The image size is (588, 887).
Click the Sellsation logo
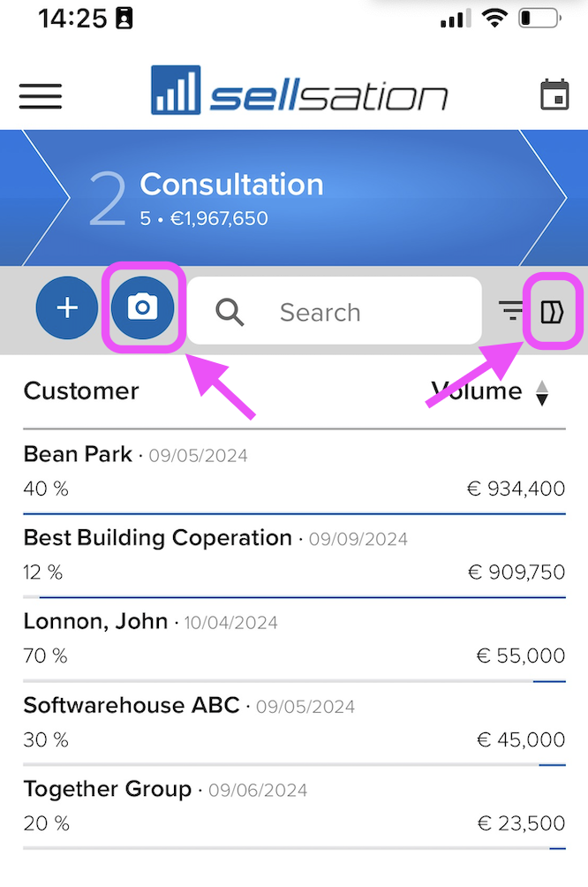(x=299, y=90)
